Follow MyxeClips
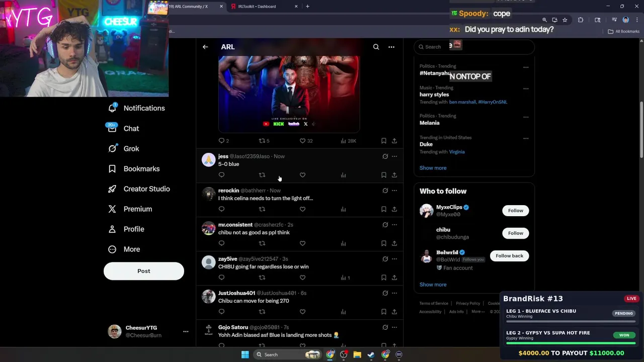Image resolution: width=644 pixels, height=362 pixels. tap(515, 211)
